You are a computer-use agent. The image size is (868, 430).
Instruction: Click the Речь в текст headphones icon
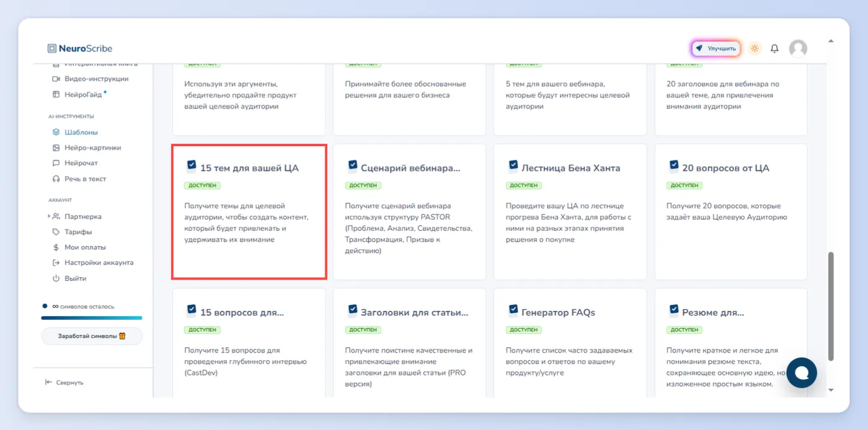click(x=56, y=179)
